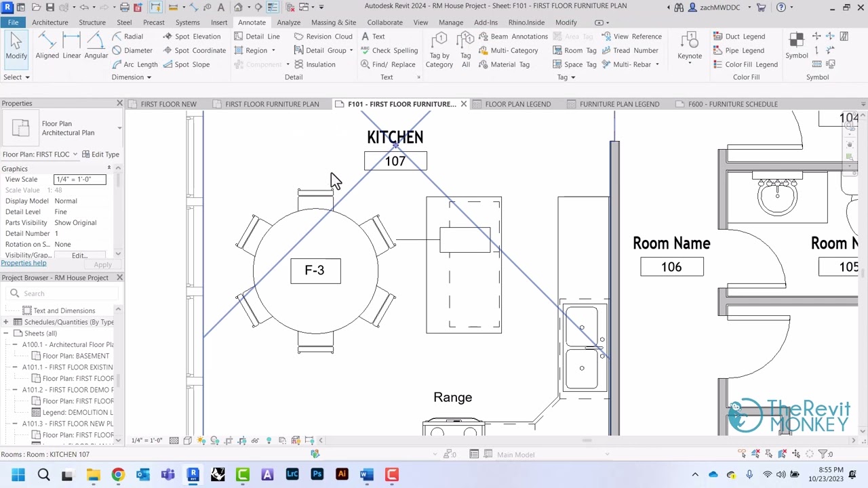Select the Space Tag tool

coord(574,64)
